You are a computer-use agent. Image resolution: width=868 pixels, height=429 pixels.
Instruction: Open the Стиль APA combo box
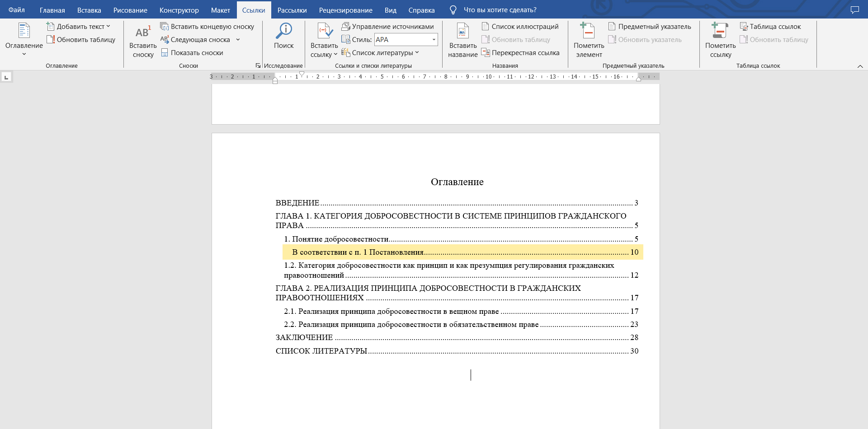point(406,40)
